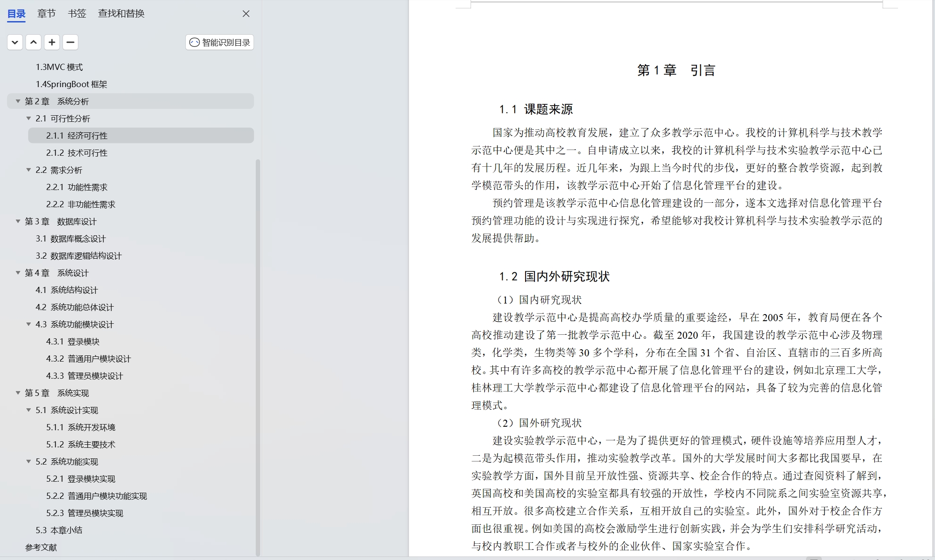
Task: Collapse the 4.3 系统功能模块设计 triangle
Action: coord(29,324)
